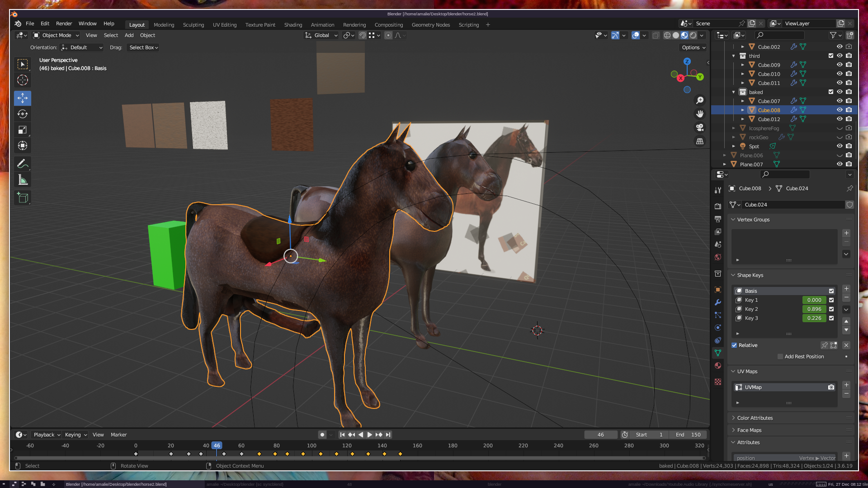The width and height of the screenshot is (868, 488).
Task: Open the Modifiers properties tab
Action: click(718, 302)
